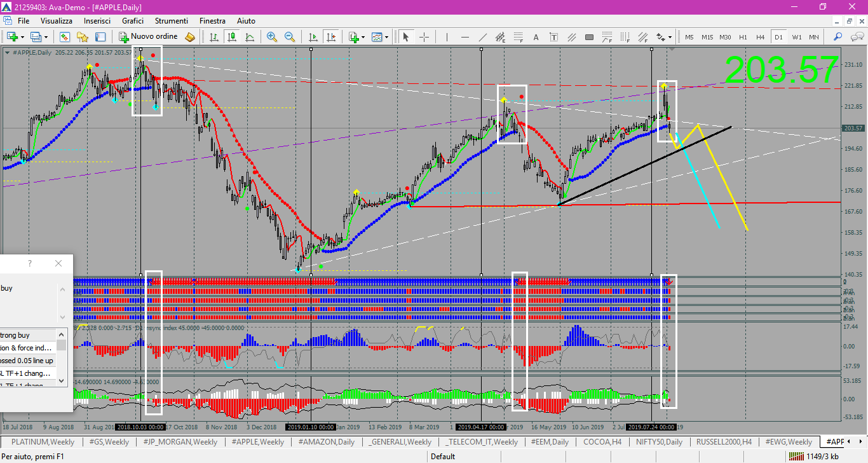Select the Fibonacci fan tool
Screen dimensions: 868x463
coord(643,36)
